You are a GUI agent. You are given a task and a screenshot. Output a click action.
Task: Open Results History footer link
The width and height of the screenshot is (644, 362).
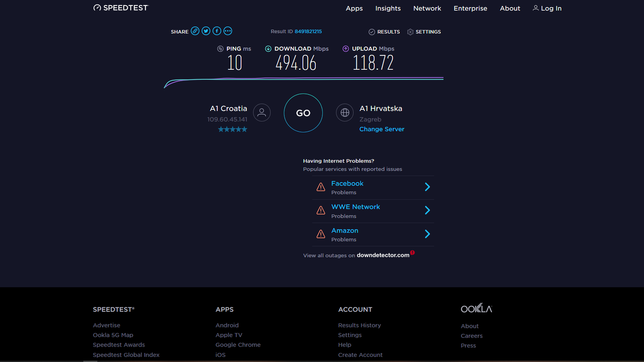point(360,325)
